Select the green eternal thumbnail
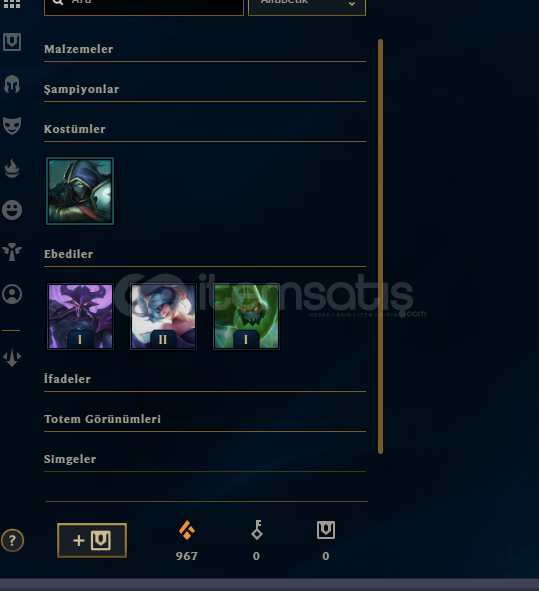The image size is (539, 591). coord(246,316)
